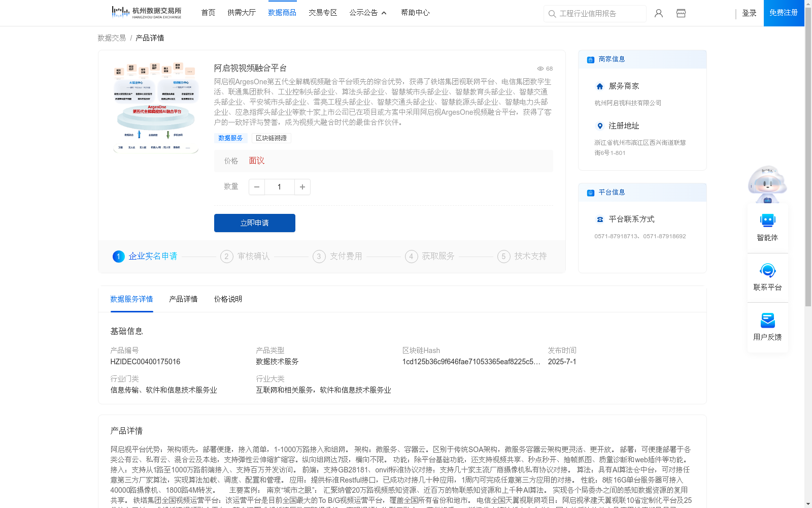
Task: Click industry value 信息传输、软件和信息技术服务业
Action: [163, 390]
